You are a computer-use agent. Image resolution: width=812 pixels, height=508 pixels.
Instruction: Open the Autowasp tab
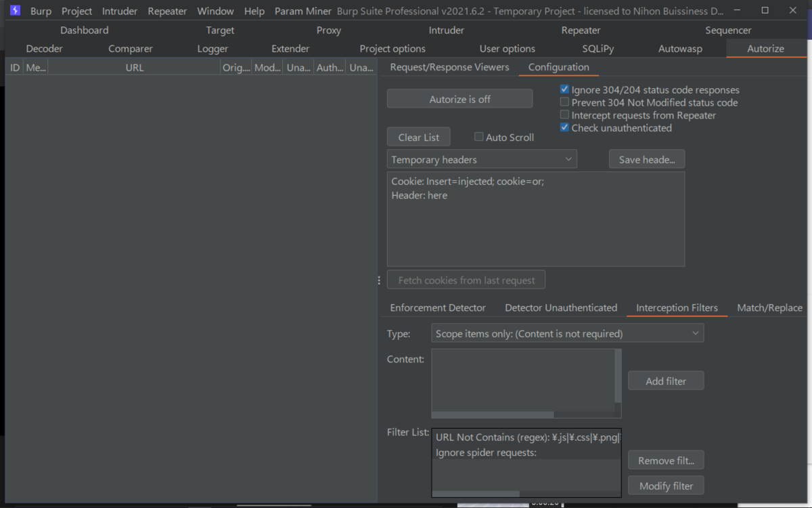(680, 49)
